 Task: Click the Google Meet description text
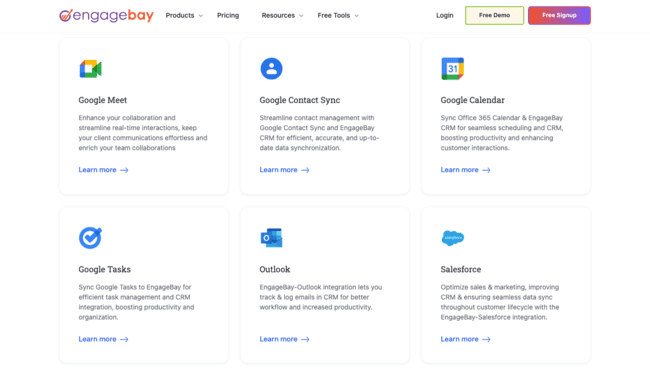(x=143, y=133)
